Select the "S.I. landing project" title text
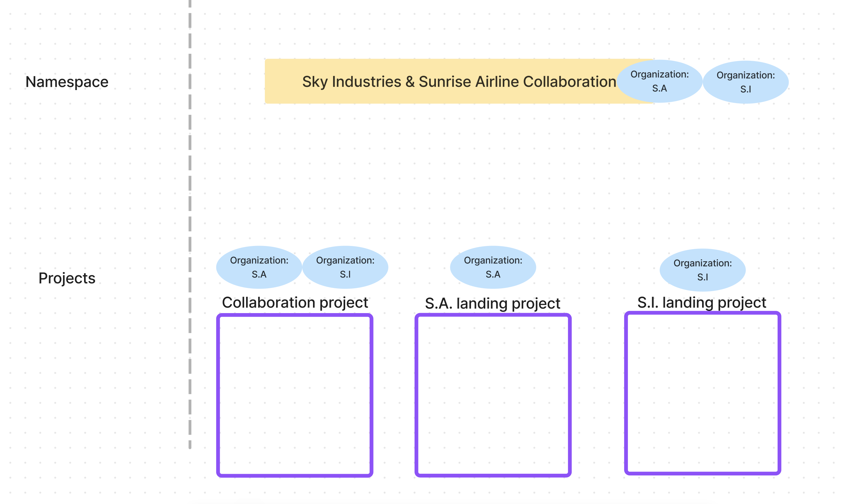The image size is (847, 504). [x=702, y=303]
